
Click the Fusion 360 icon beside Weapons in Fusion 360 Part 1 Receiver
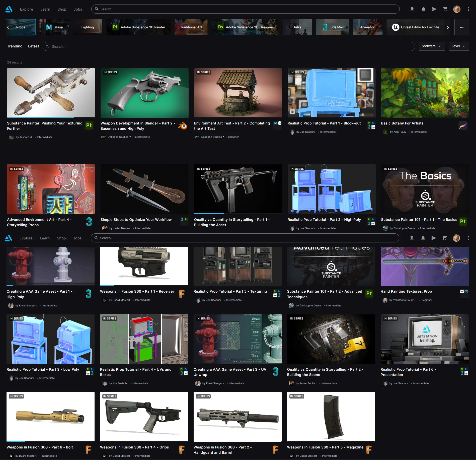tap(182, 294)
